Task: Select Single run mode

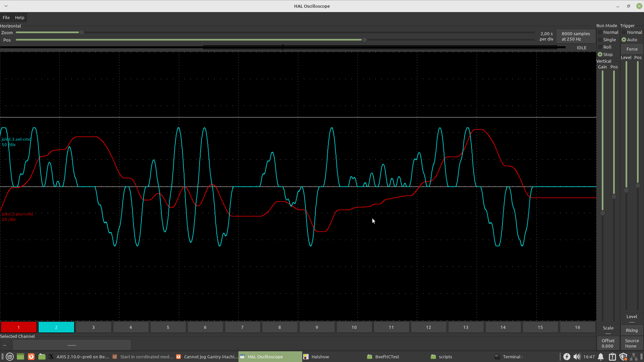Action: point(607,40)
